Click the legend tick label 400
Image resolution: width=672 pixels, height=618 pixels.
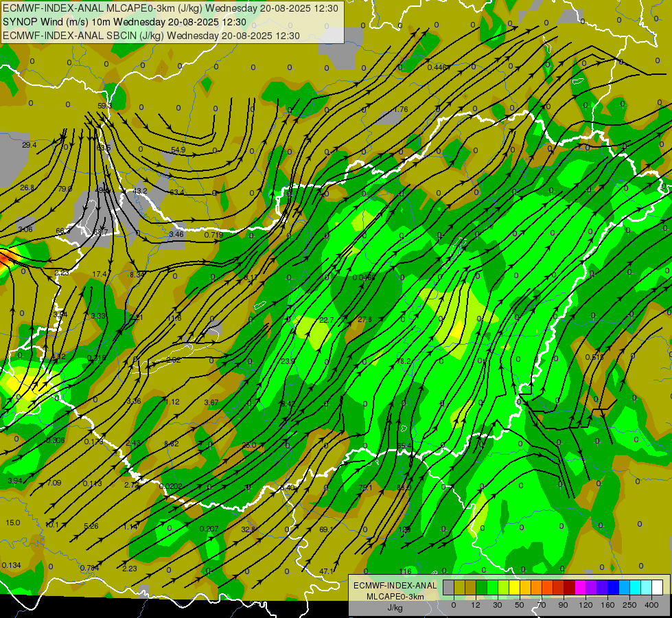coord(651,605)
